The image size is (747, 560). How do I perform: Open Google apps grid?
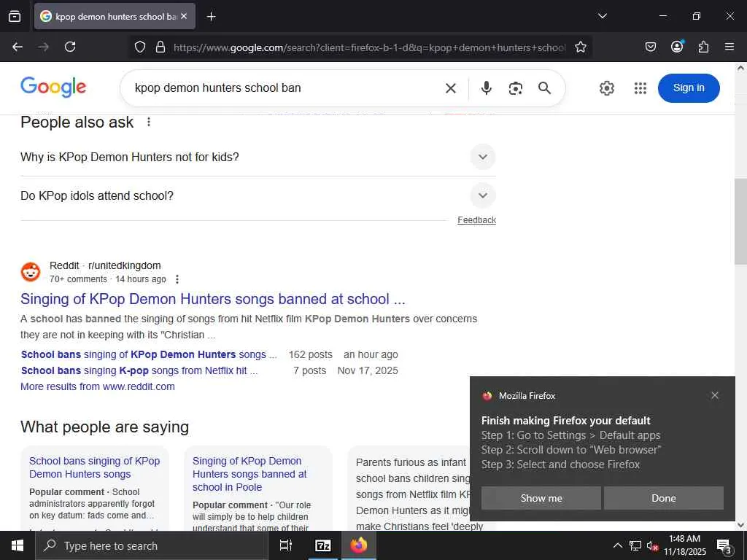(x=640, y=88)
